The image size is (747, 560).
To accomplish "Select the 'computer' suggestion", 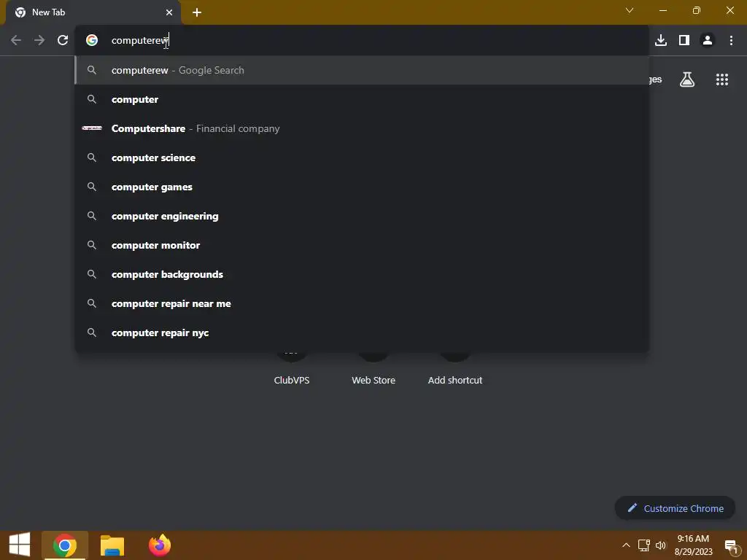I will pos(362,99).
